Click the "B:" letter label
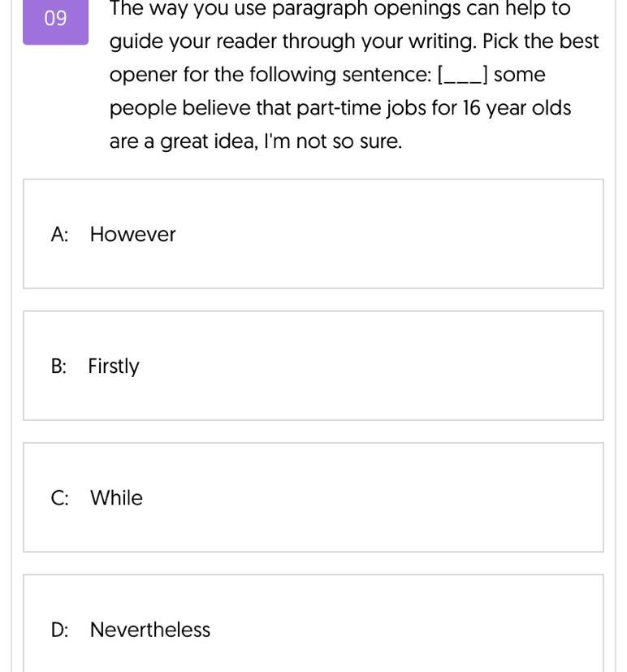This screenshot has height=672, width=627. pyautogui.click(x=58, y=366)
